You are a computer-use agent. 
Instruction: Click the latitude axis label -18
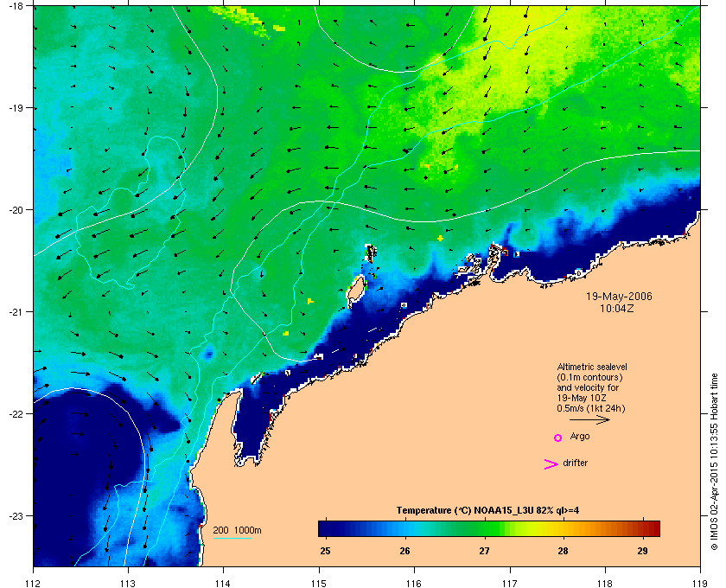(x=16, y=7)
